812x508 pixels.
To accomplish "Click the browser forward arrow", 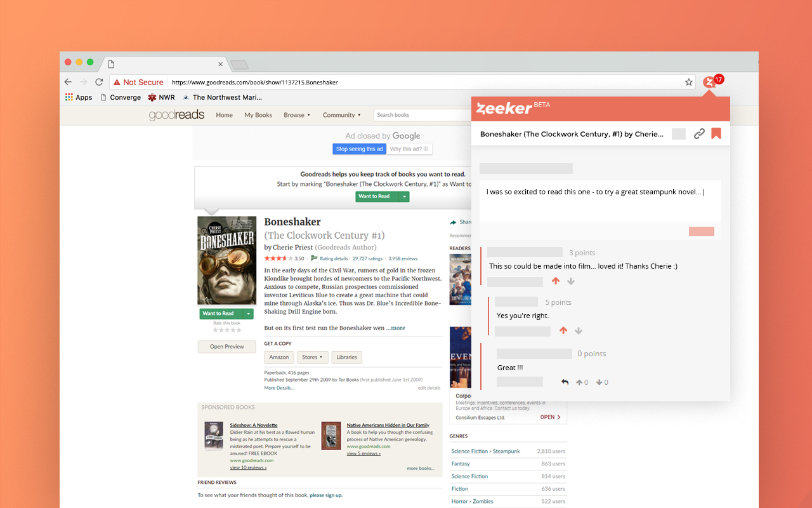I will (83, 82).
